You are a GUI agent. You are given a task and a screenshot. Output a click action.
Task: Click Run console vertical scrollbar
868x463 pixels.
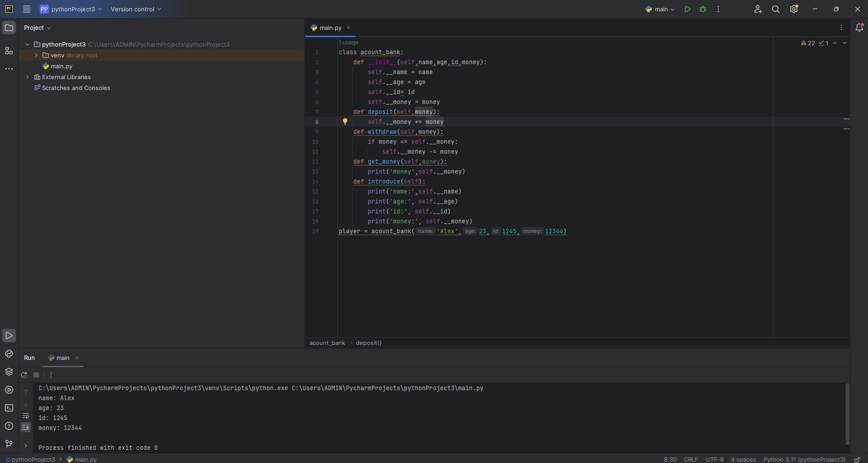(x=848, y=414)
